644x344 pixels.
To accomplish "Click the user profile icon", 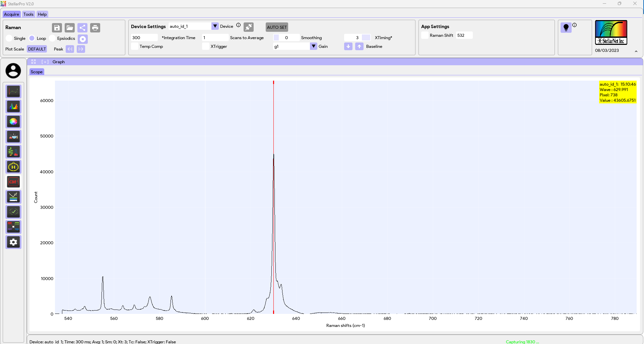I will 13,71.
